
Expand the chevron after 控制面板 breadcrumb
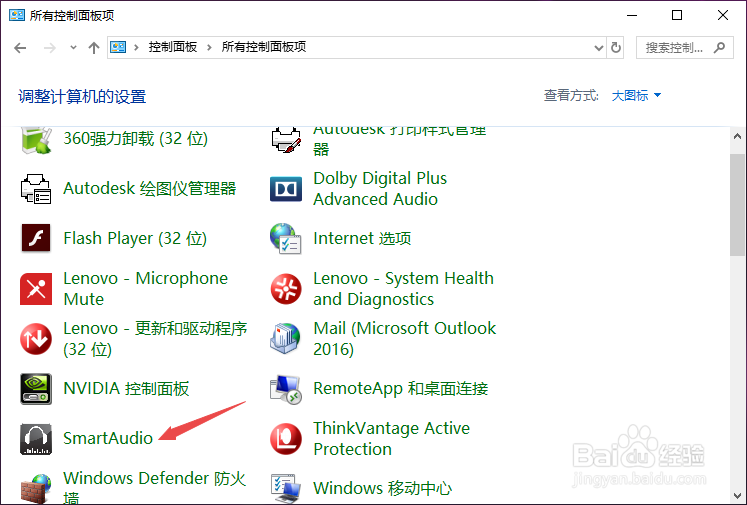tap(209, 47)
